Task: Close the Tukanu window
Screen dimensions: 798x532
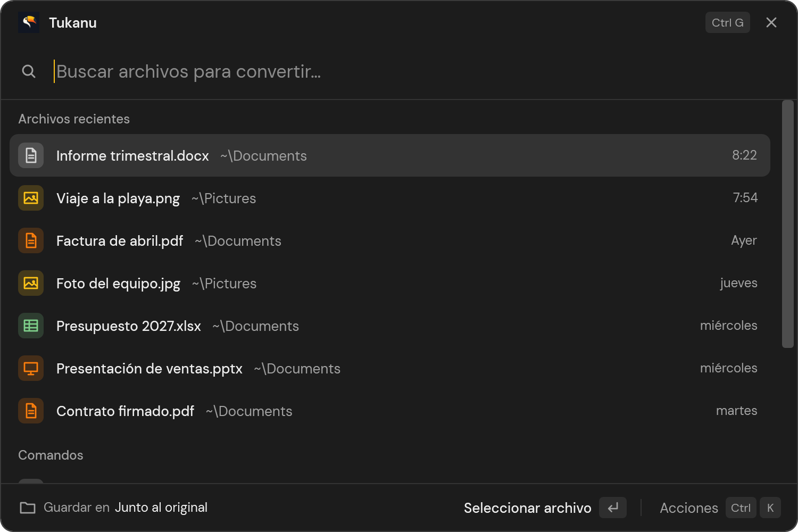Action: pos(771,22)
